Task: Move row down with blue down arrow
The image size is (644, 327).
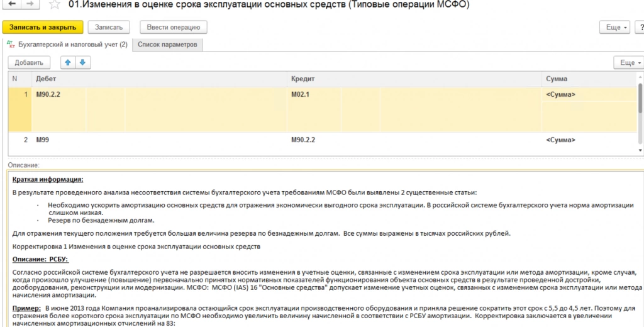Action: [82, 62]
